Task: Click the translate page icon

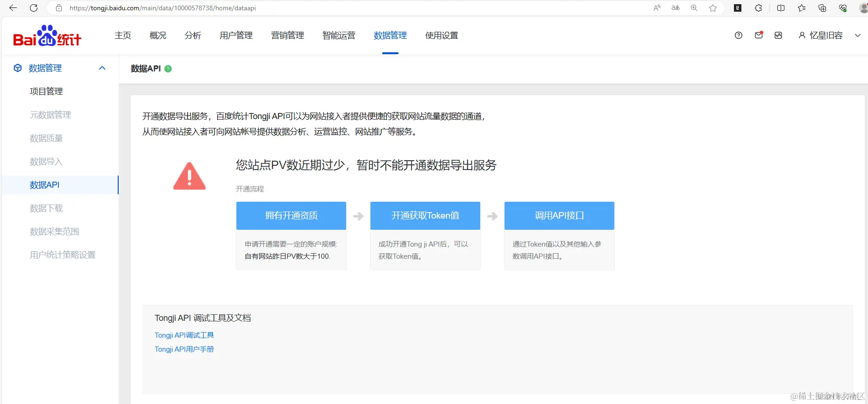Action: coord(676,8)
